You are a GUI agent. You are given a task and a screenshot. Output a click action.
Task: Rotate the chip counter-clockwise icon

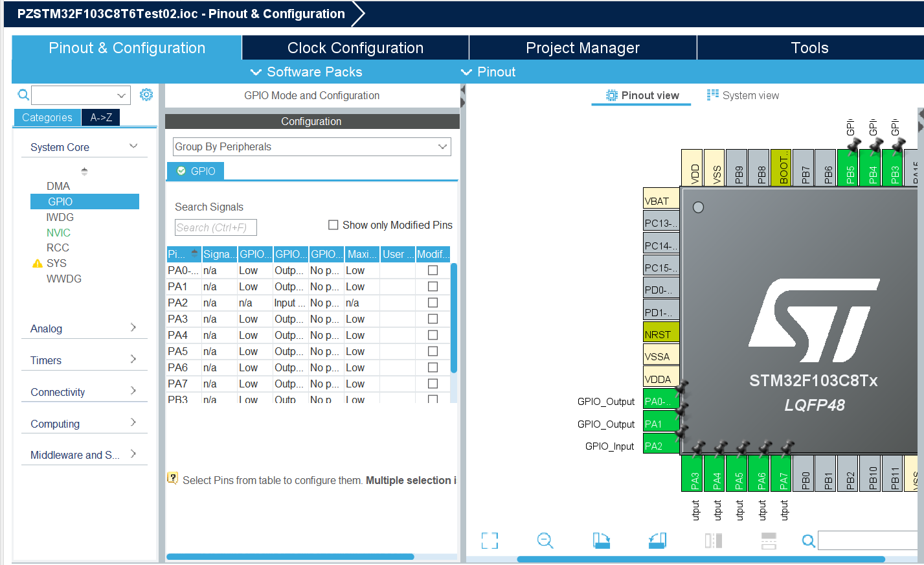pyautogui.click(x=657, y=540)
